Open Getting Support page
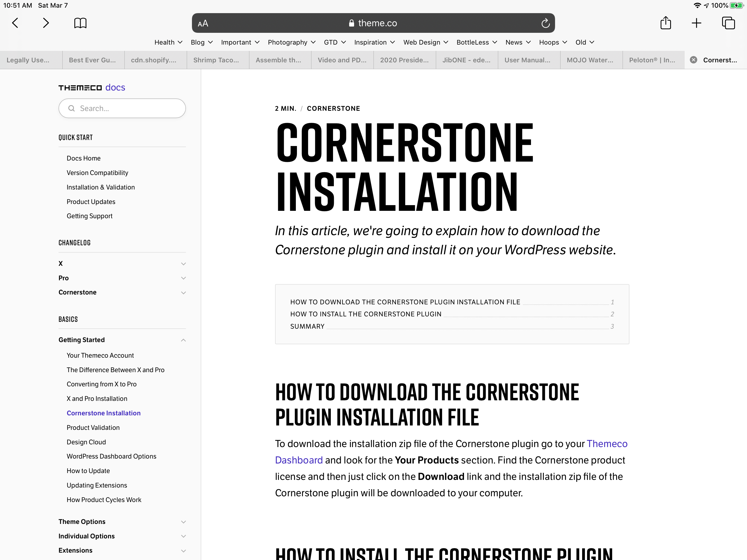The image size is (747, 560). click(89, 216)
